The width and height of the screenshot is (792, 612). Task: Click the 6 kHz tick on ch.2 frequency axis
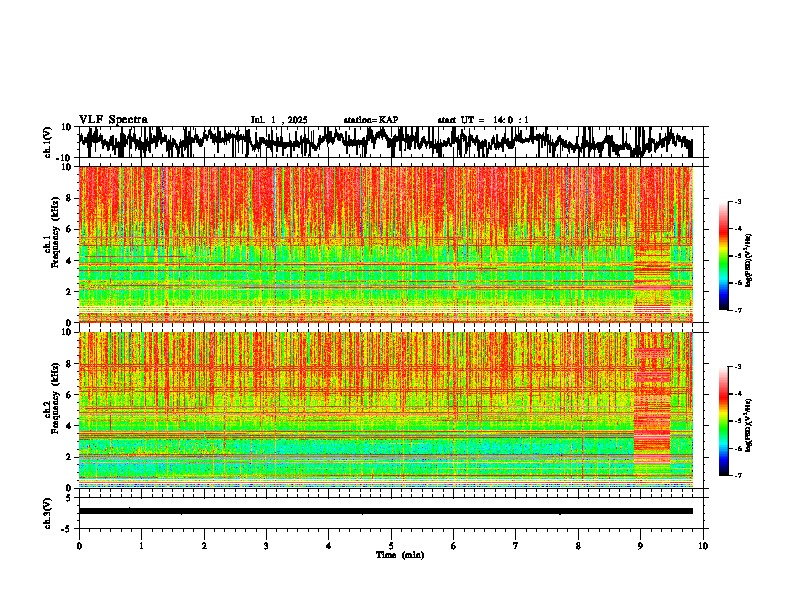coord(69,395)
